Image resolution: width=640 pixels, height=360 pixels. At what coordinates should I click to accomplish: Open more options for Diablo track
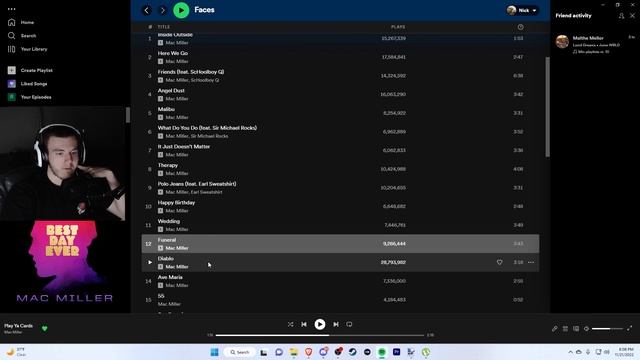(x=531, y=262)
